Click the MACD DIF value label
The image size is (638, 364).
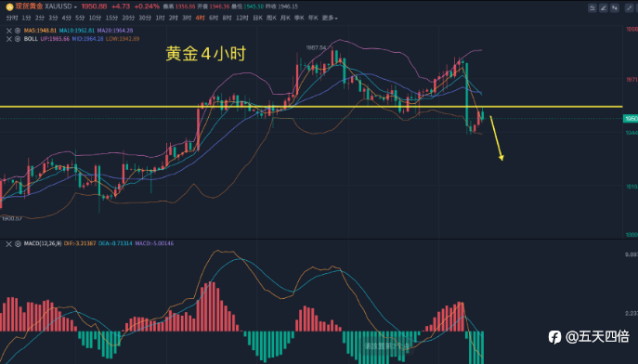click(80, 243)
